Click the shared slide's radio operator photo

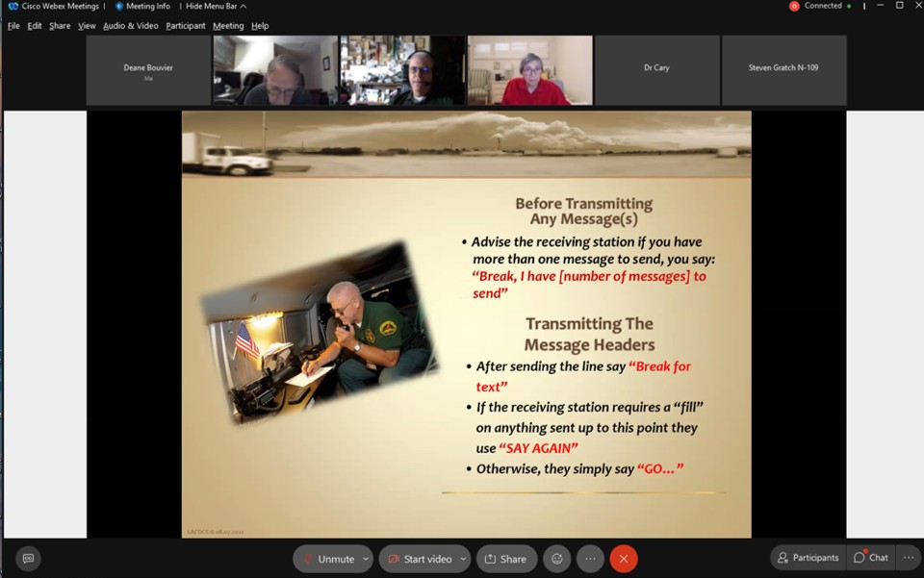(x=320, y=333)
